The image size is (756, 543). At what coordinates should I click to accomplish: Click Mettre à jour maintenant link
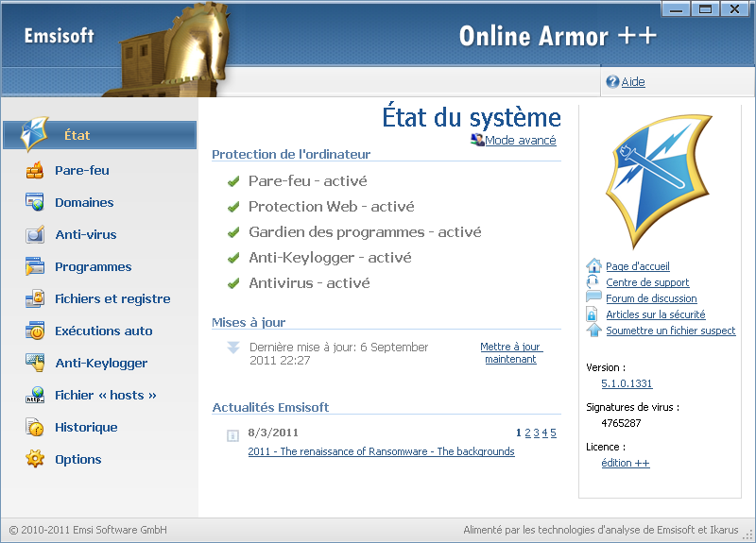coord(510,352)
